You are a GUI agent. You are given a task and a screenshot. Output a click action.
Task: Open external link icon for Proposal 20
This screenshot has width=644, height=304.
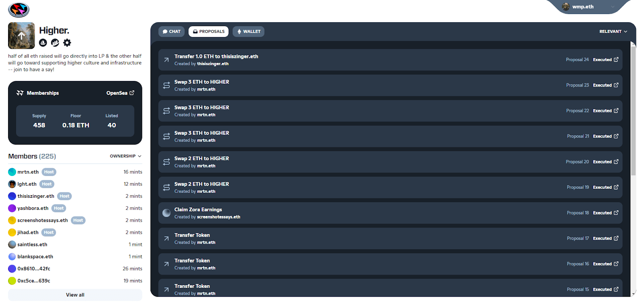(616, 162)
